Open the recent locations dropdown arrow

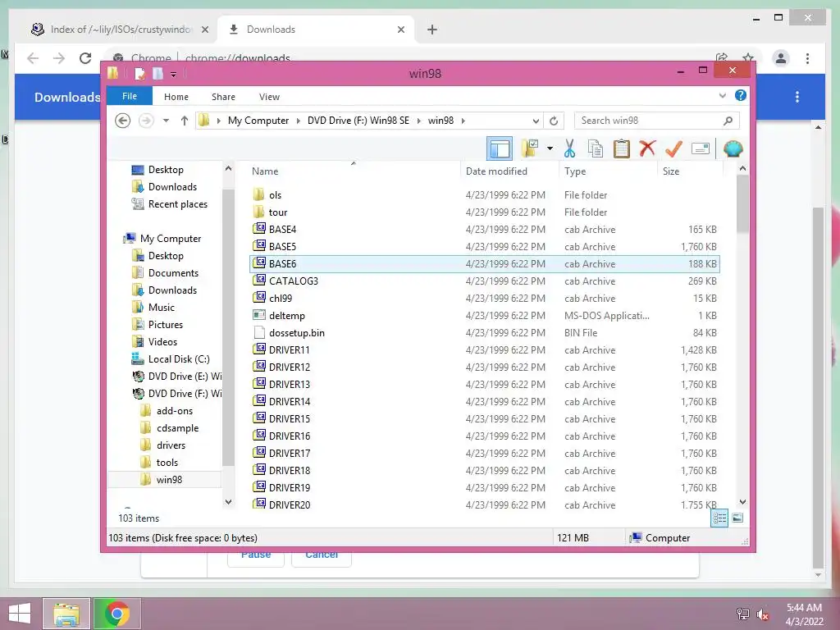166,121
